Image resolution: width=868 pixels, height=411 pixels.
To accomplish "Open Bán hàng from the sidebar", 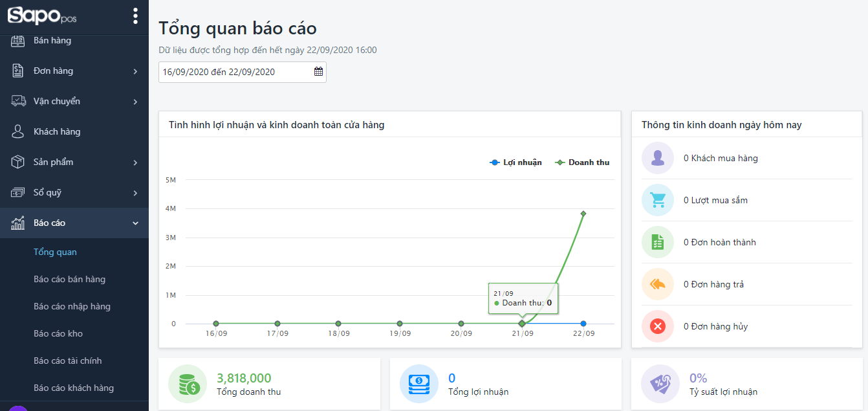I will pos(52,41).
